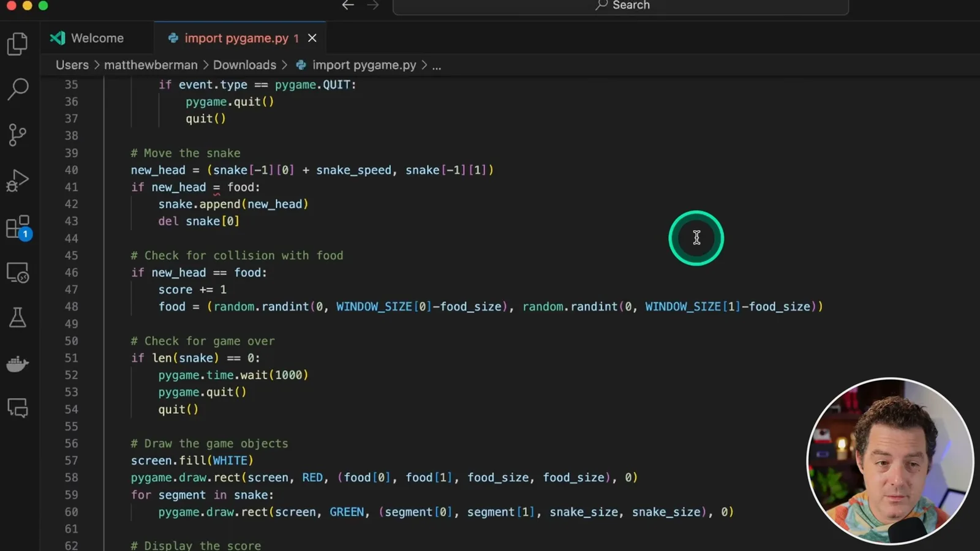Click 'snake.append(new_head)' code line
Screen dimensions: 980x551
(x=233, y=204)
